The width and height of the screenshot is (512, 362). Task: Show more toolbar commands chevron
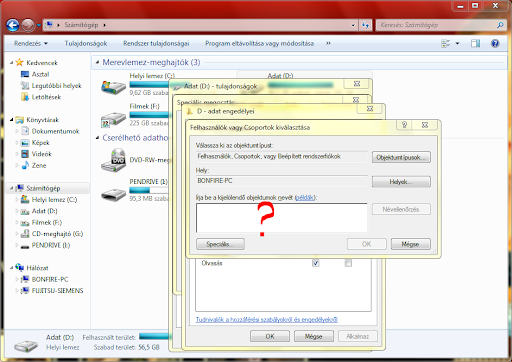coord(328,43)
